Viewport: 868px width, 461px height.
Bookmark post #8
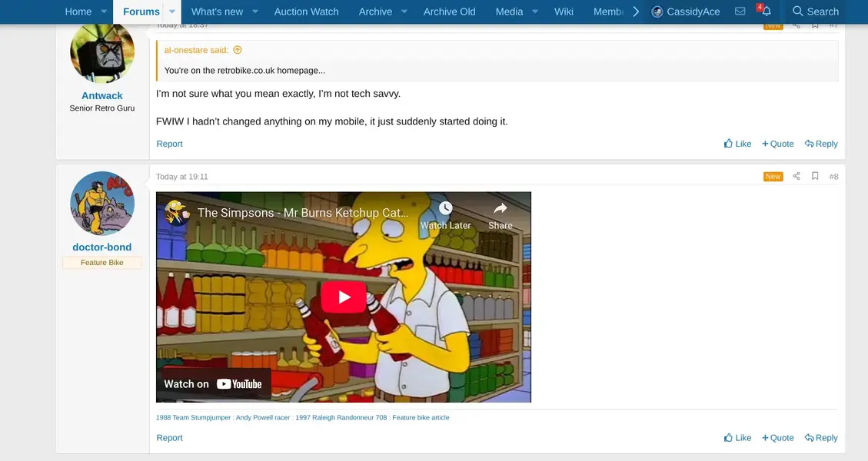pyautogui.click(x=815, y=176)
